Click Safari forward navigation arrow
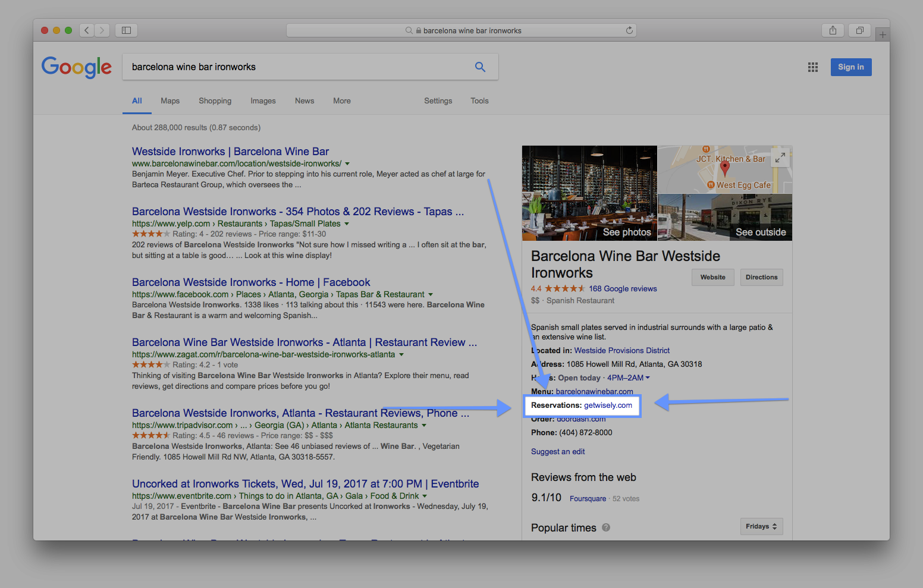 click(x=102, y=30)
